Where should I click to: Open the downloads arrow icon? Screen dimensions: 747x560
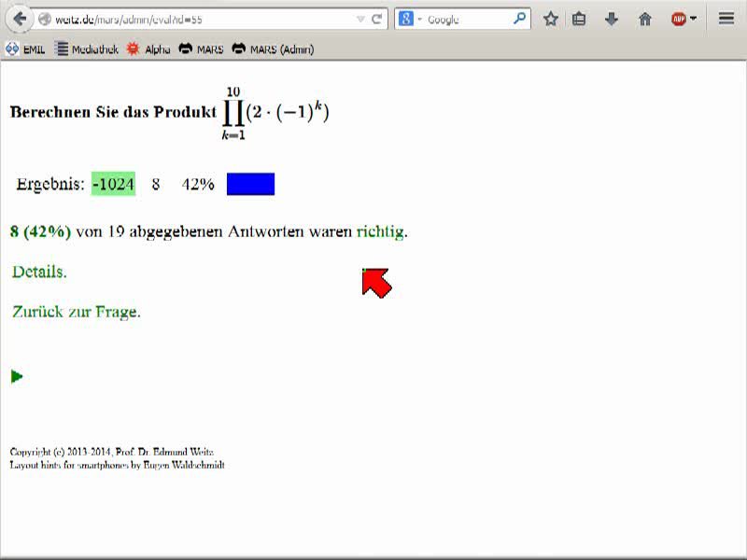(x=612, y=19)
